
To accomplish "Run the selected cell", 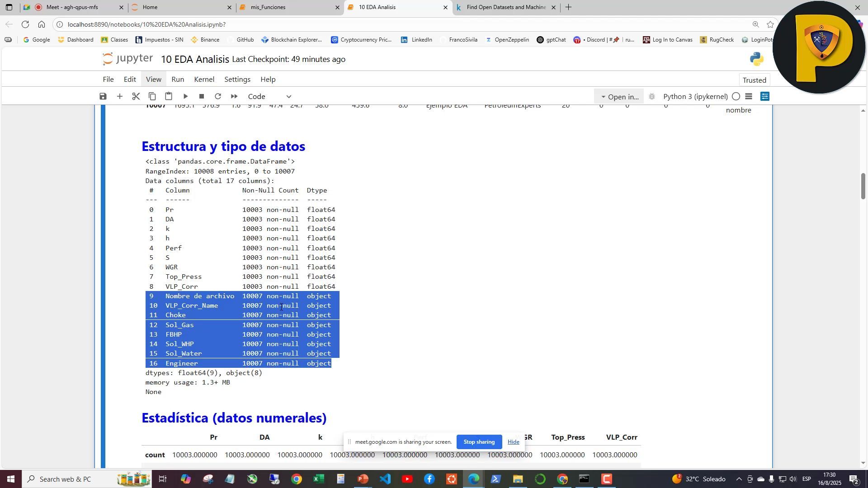I will pyautogui.click(x=185, y=96).
